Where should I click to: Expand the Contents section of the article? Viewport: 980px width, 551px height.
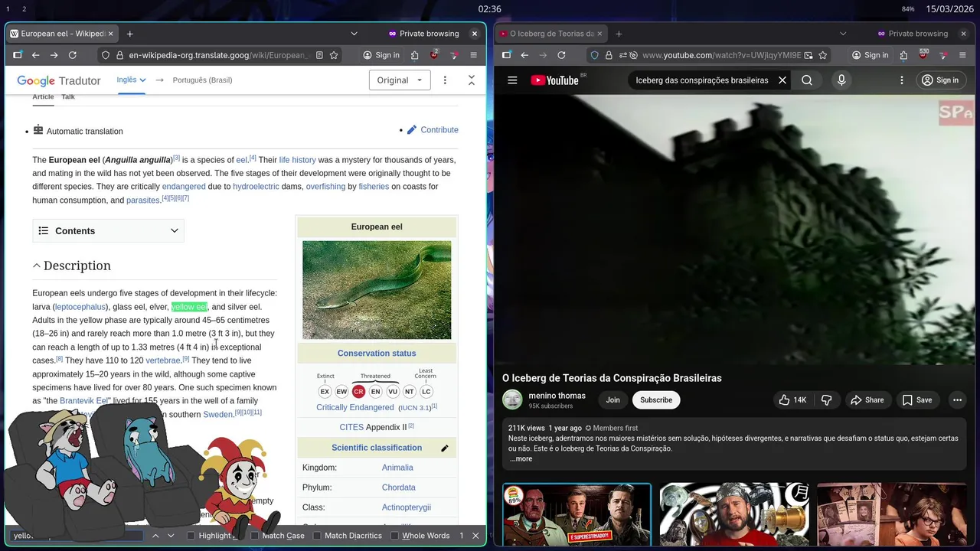pyautogui.click(x=108, y=230)
